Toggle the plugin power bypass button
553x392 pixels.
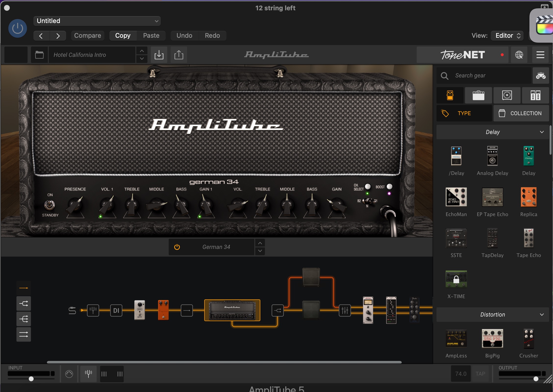(18, 28)
